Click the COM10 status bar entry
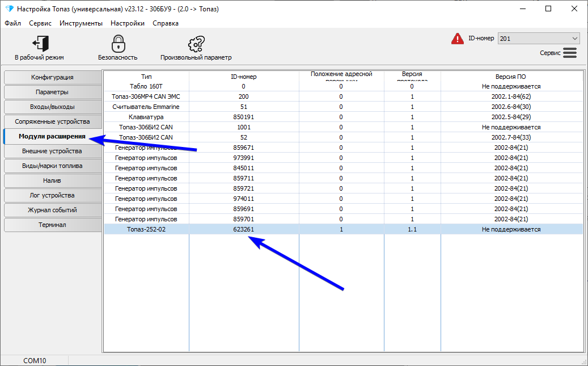 tap(35, 361)
